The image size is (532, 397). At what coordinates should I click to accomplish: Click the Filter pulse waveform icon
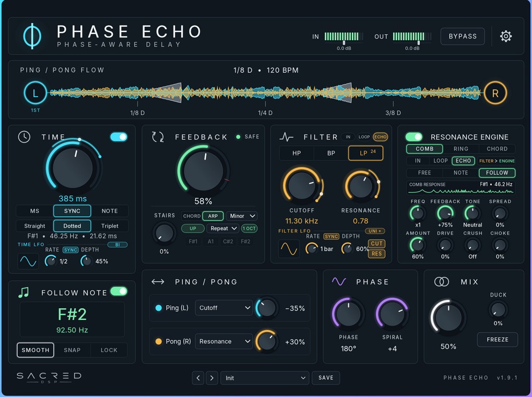click(286, 137)
